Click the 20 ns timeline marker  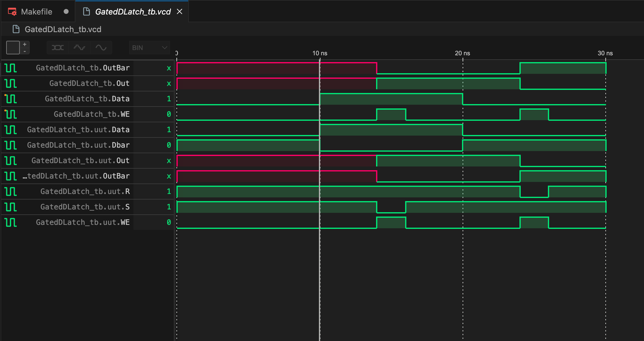tap(462, 53)
